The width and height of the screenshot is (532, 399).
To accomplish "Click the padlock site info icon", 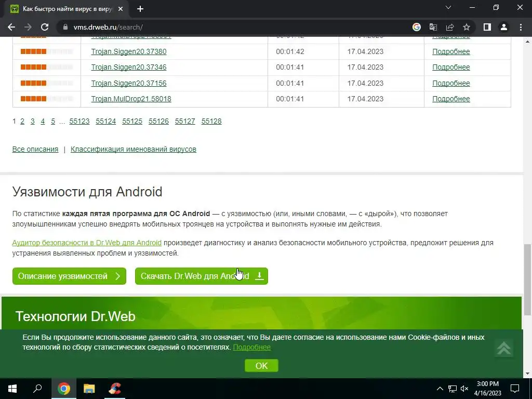I will tap(65, 27).
